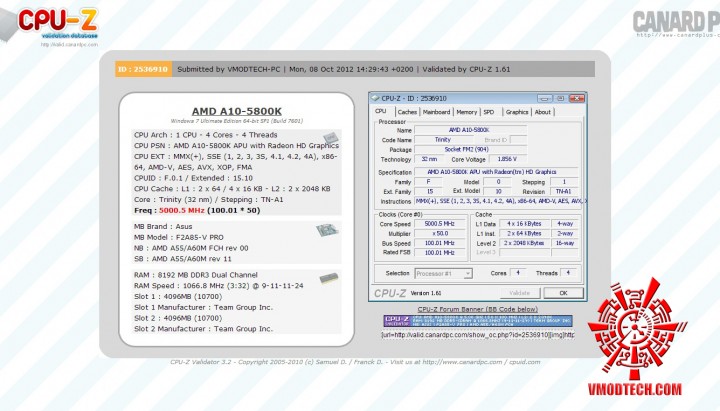
Task: Click the CPU-Z Validator copyright footer text
Action: click(355, 362)
